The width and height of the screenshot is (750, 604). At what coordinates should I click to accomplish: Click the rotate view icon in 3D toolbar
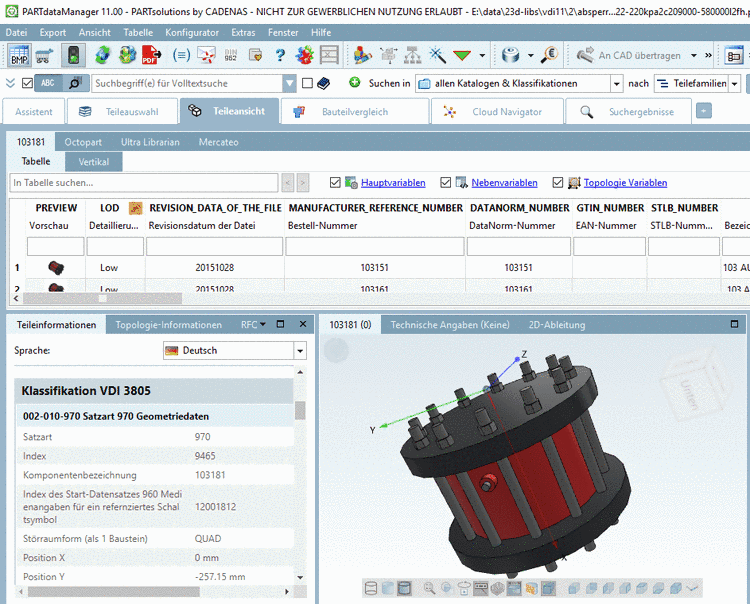coord(463,588)
